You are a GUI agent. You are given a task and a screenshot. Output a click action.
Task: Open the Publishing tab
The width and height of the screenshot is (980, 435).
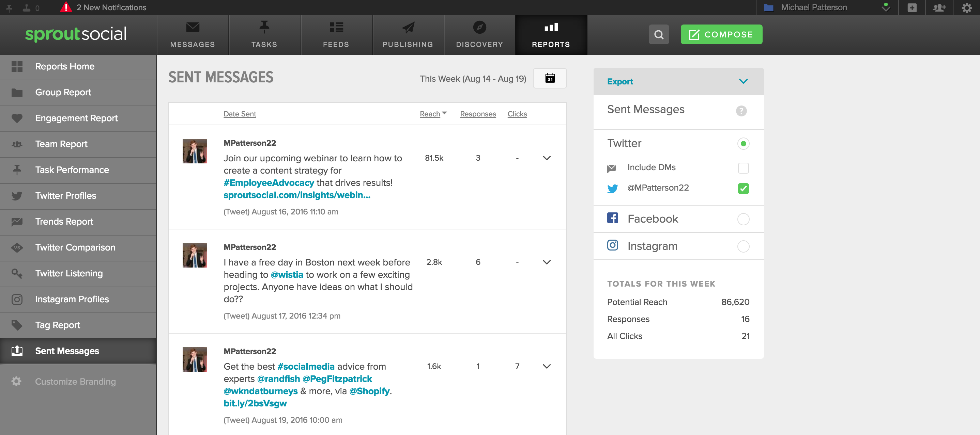click(408, 35)
